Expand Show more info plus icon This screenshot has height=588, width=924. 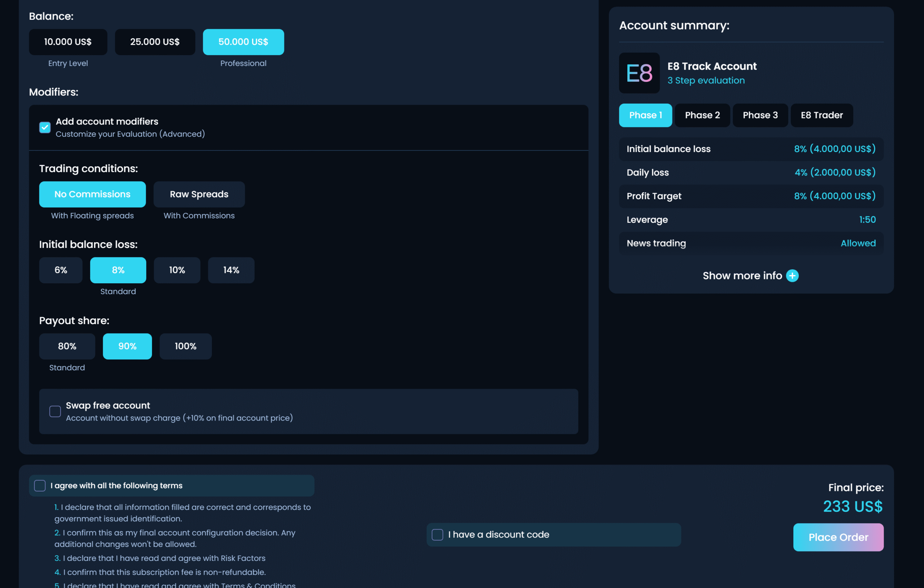[x=792, y=275]
